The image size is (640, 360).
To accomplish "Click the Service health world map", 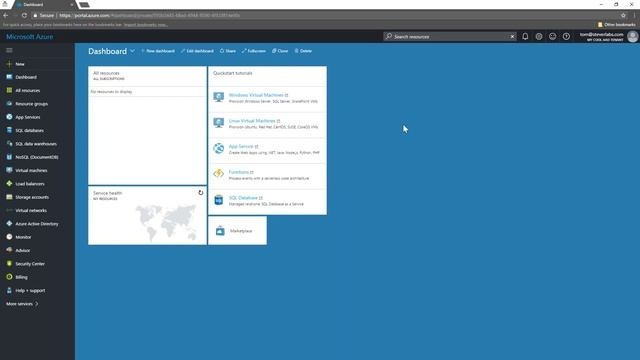I will (166, 222).
